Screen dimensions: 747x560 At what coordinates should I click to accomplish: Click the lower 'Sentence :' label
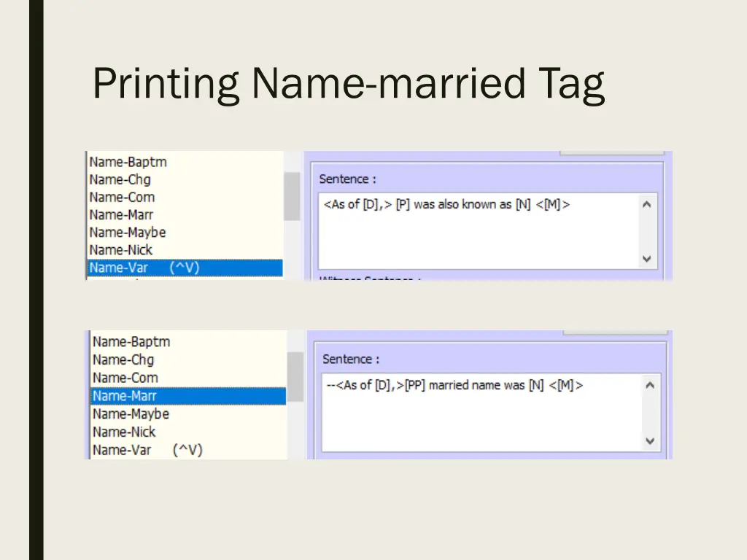click(351, 359)
